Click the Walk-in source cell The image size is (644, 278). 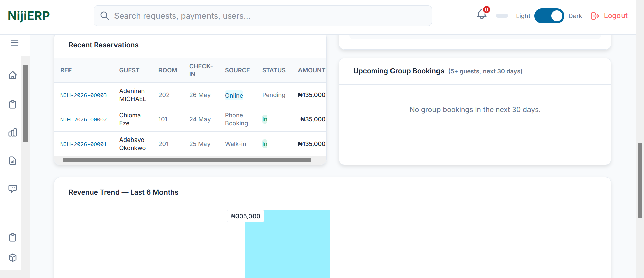[x=235, y=144]
